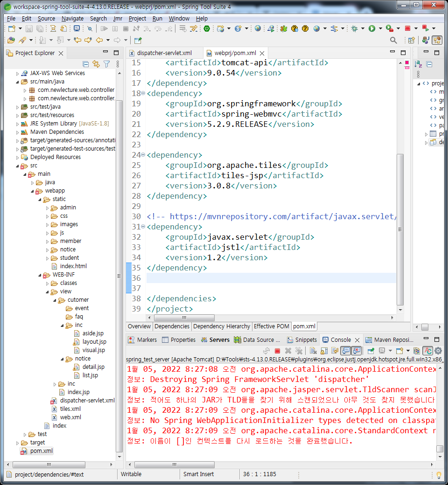
Task: Click the Boot Dashboard green power icon
Action: pyautogui.click(x=207, y=29)
